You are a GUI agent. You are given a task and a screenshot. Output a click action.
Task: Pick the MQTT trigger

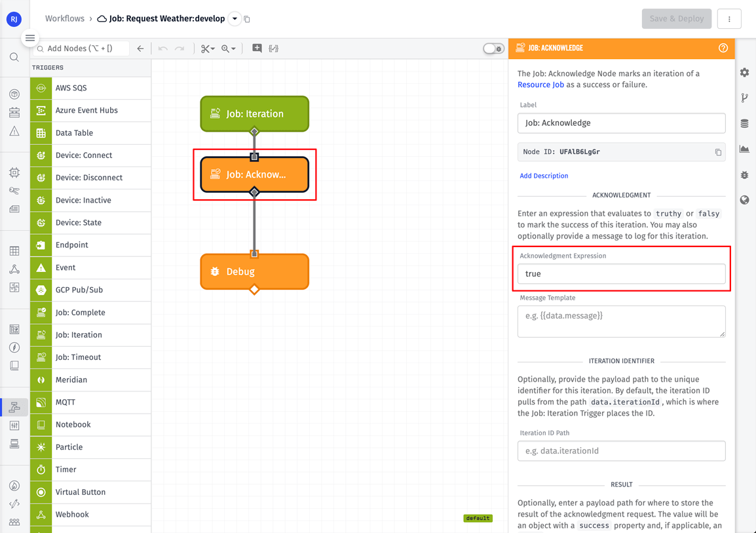90,403
